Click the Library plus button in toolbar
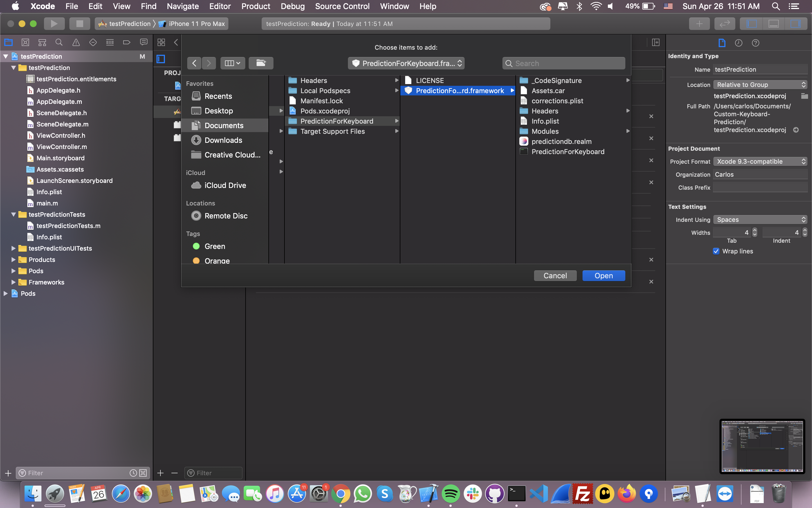This screenshot has height=508, width=812. 699,23
